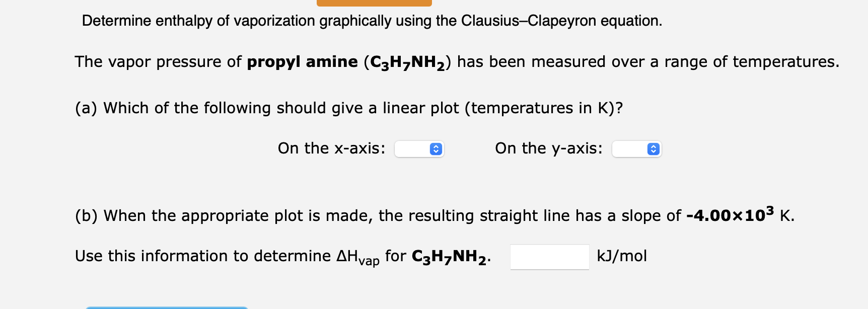
Task: Select the blue stepper icon beside y-axis
Action: coord(653,149)
